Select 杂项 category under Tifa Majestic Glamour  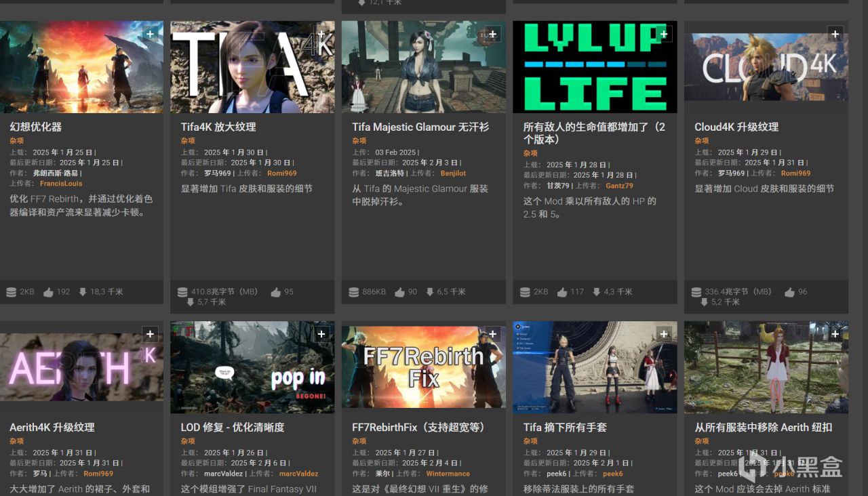(359, 141)
